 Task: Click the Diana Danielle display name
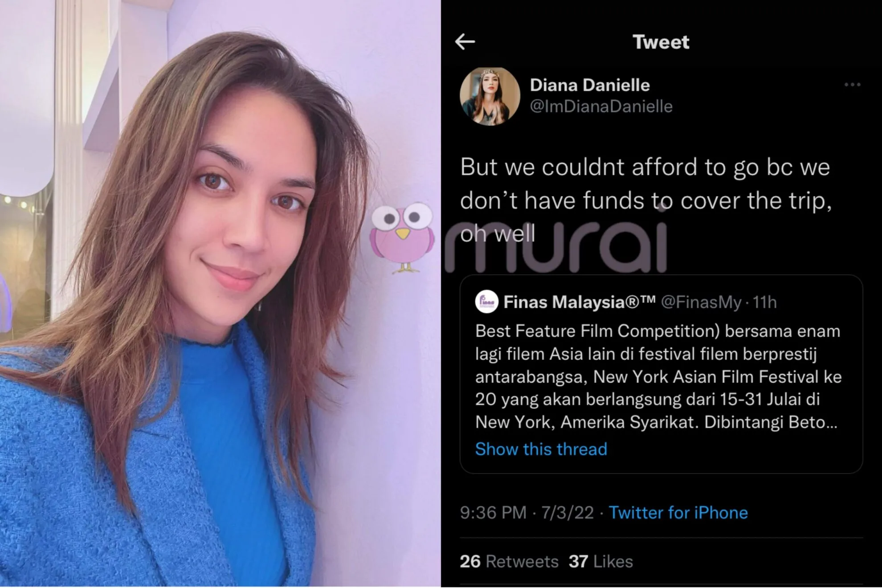590,85
